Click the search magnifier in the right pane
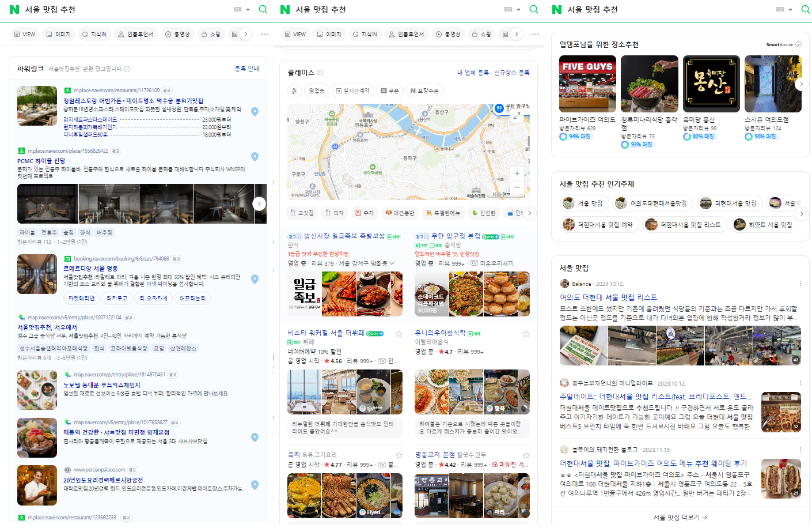The image size is (812, 528). (805, 9)
